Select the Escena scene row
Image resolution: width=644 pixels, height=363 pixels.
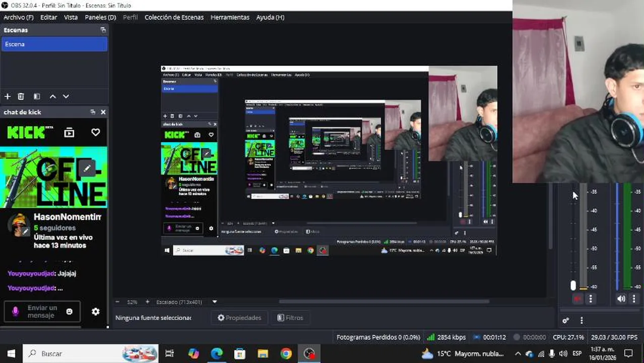[x=54, y=44]
